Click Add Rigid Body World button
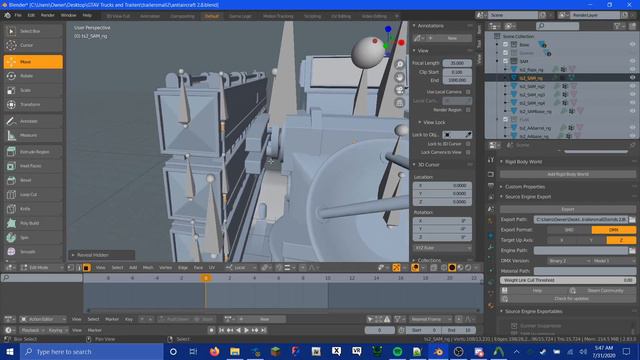The height and width of the screenshot is (360, 640). (568, 174)
